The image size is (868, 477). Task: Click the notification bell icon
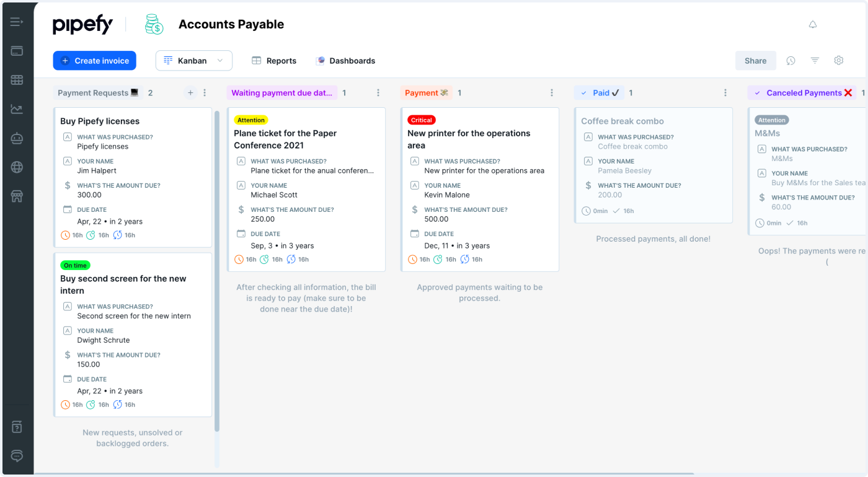[813, 25]
